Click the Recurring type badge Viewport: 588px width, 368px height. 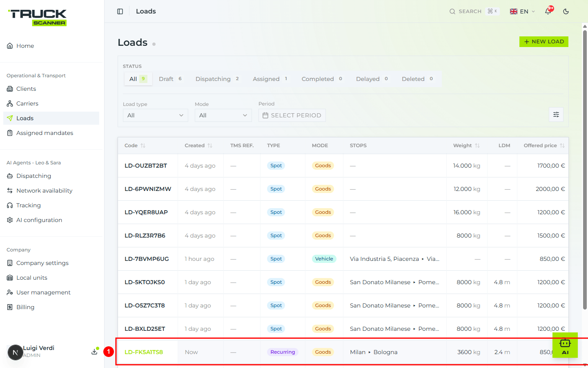coord(283,352)
